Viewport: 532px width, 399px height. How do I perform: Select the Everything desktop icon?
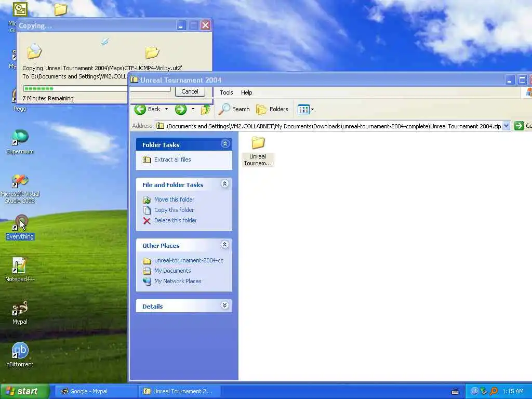(20, 228)
